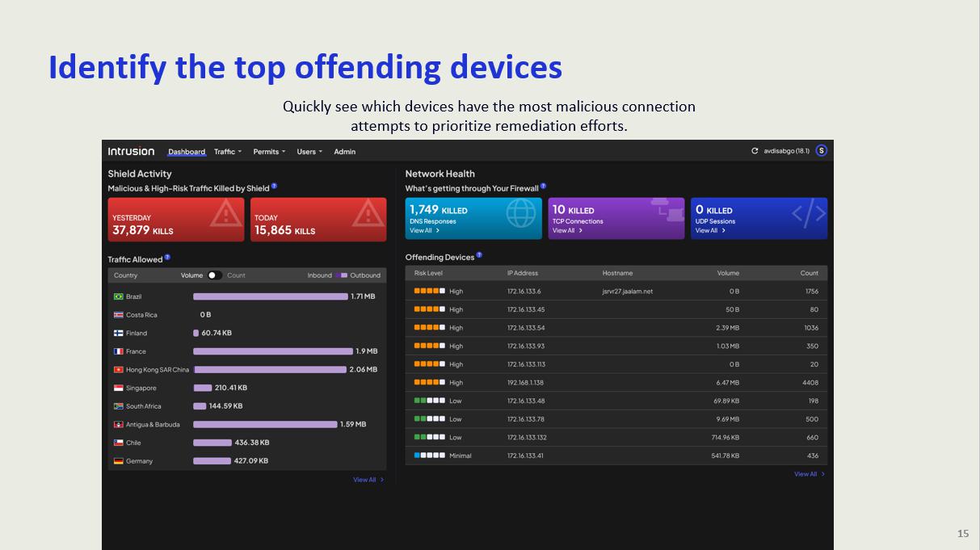Click Brazil traffic bar 1.71 MB
This screenshot has width=980, height=550.
click(271, 296)
